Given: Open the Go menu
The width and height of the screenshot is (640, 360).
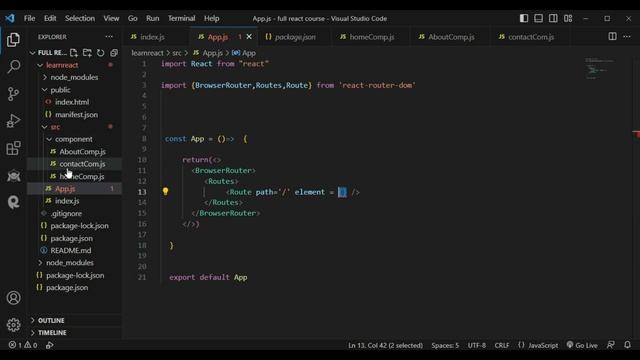Looking at the screenshot, I should coord(133,18).
